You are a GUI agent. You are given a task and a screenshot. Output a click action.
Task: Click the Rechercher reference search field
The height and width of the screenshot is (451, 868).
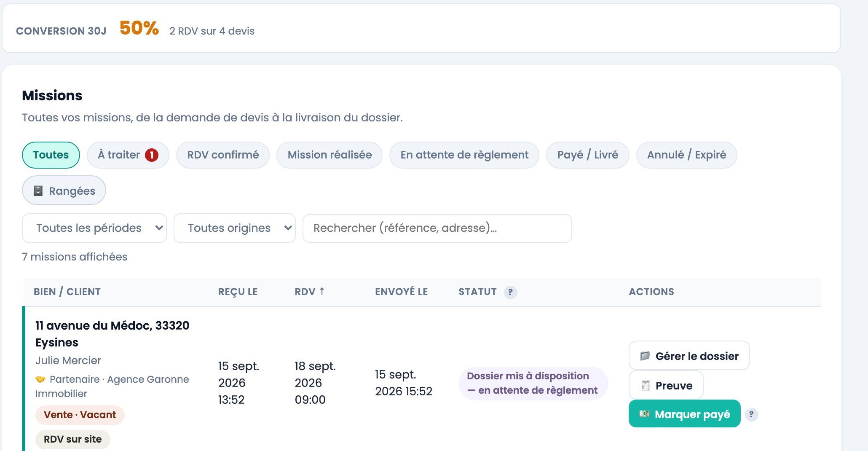(437, 228)
